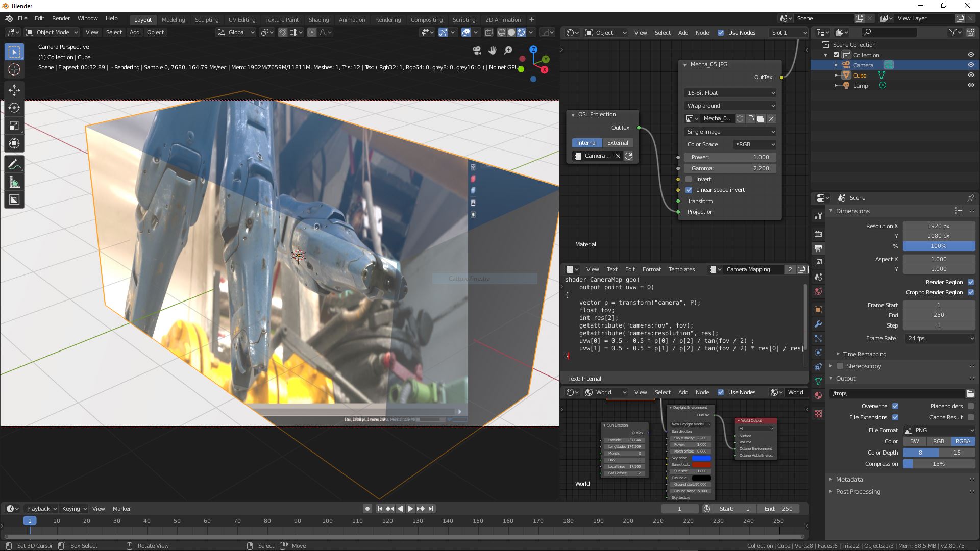Adjust the Compression 15% slider
Image resolution: width=980 pixels, height=551 pixels.
tap(938, 464)
